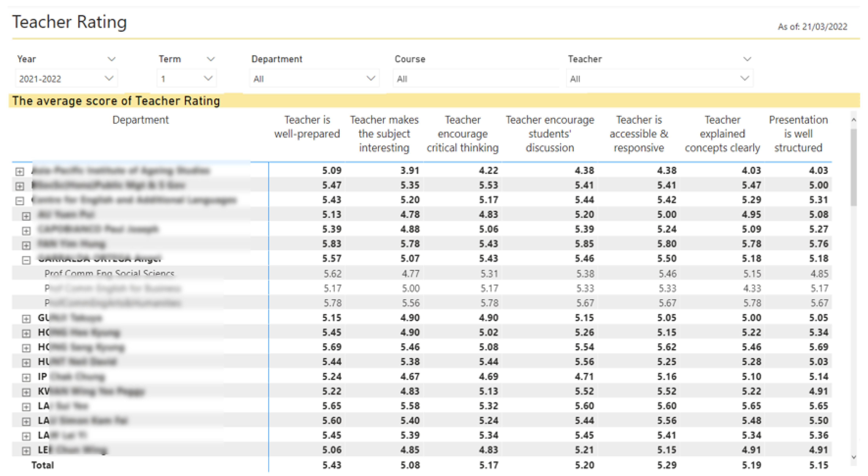Click chevron next to Teacher slicer header
The image size is (868, 476).
[x=747, y=59]
